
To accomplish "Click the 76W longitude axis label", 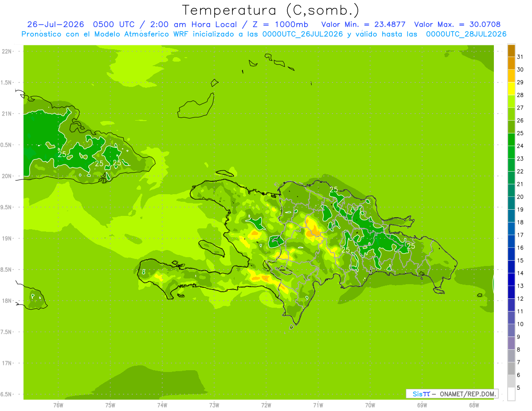I will (x=58, y=405).
